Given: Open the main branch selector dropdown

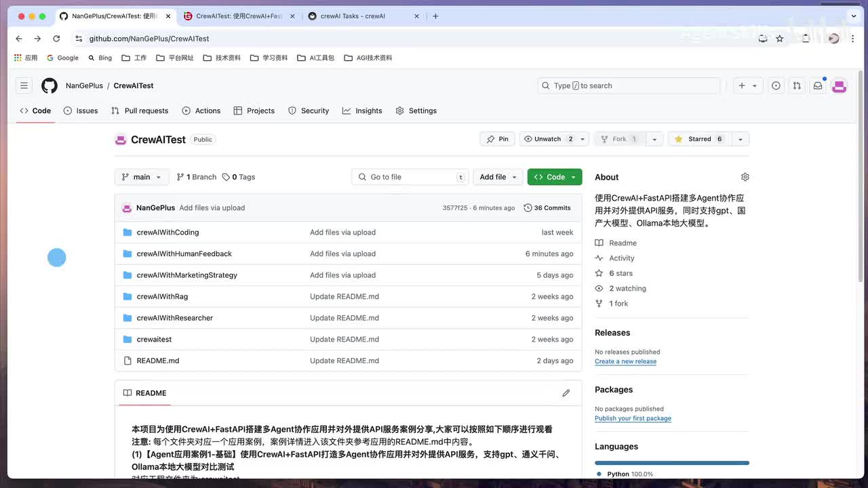Looking at the screenshot, I should (x=142, y=177).
